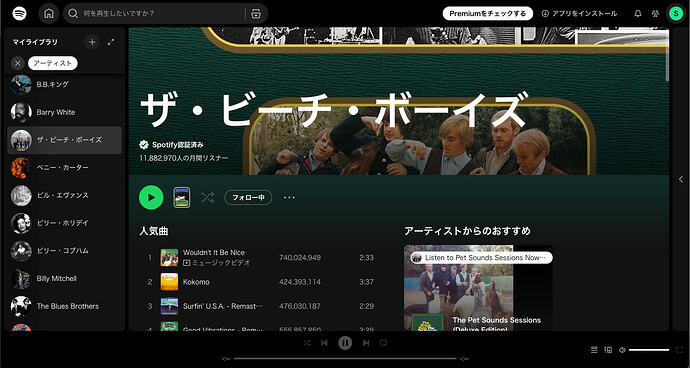This screenshot has height=368, width=690.
Task: Click the アーティストからのおすすめ heading
Action: click(x=467, y=231)
